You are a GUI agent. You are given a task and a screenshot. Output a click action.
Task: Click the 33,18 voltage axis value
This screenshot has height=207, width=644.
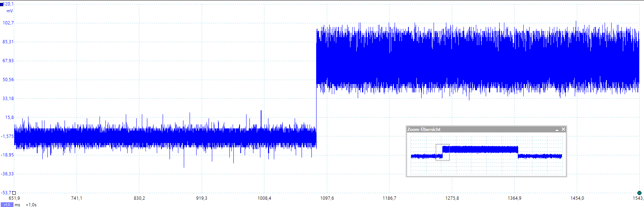tap(8, 98)
